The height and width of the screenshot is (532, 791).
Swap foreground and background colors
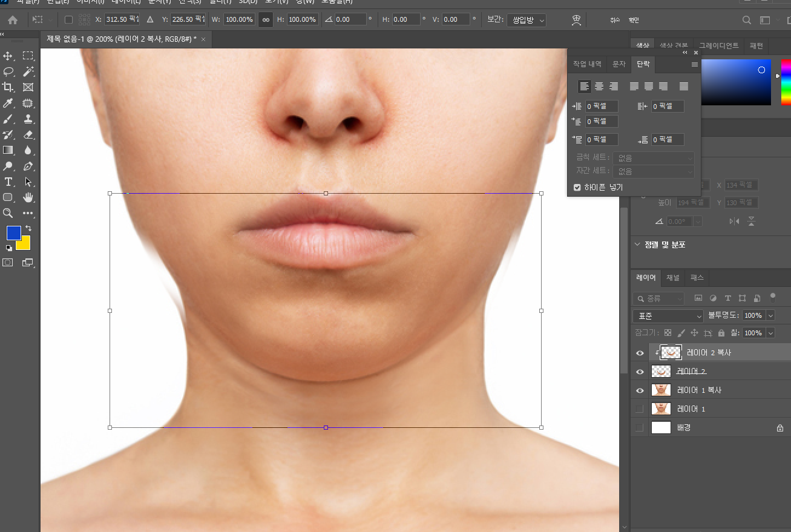28,228
